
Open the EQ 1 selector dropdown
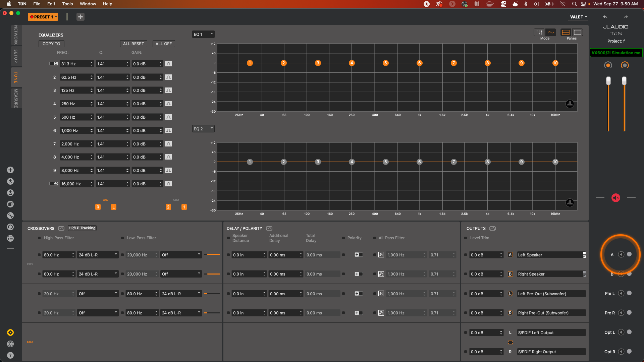[203, 34]
